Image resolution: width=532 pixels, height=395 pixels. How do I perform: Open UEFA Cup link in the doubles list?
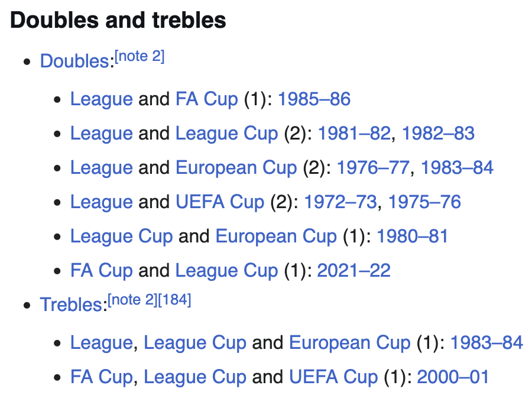[x=220, y=202]
